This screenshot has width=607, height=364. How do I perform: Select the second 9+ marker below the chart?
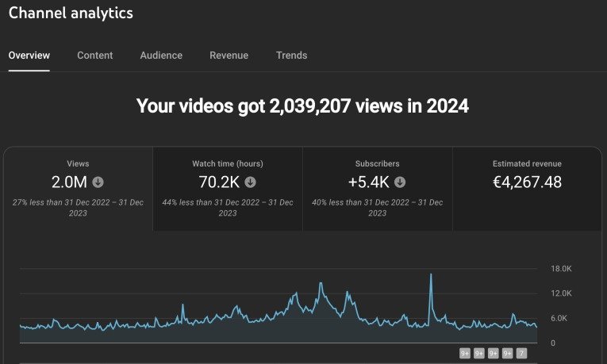479,354
